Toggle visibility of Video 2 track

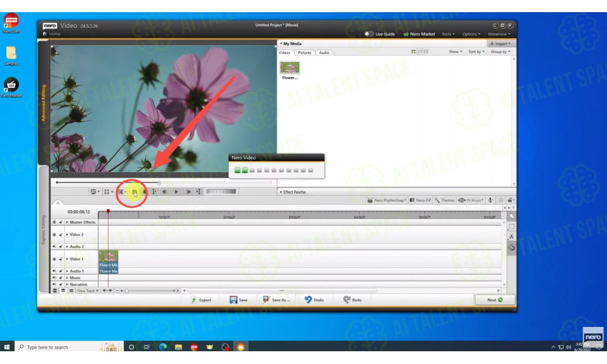[54, 234]
